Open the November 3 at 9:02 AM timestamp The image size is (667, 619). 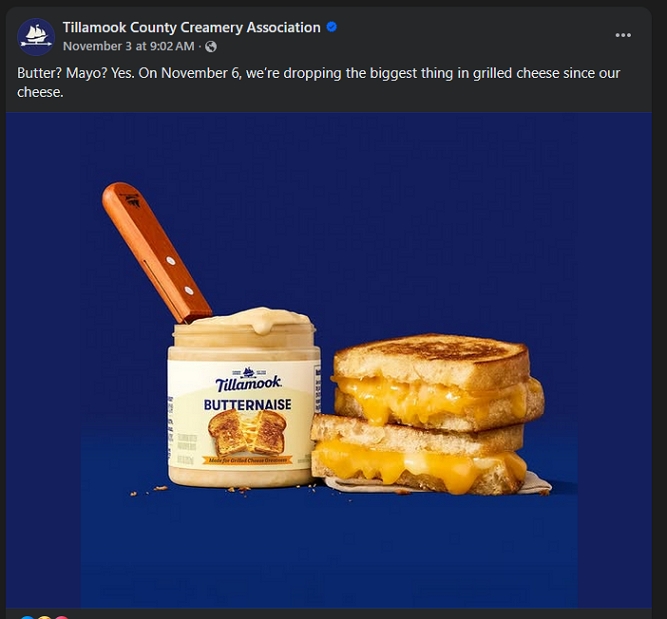128,46
